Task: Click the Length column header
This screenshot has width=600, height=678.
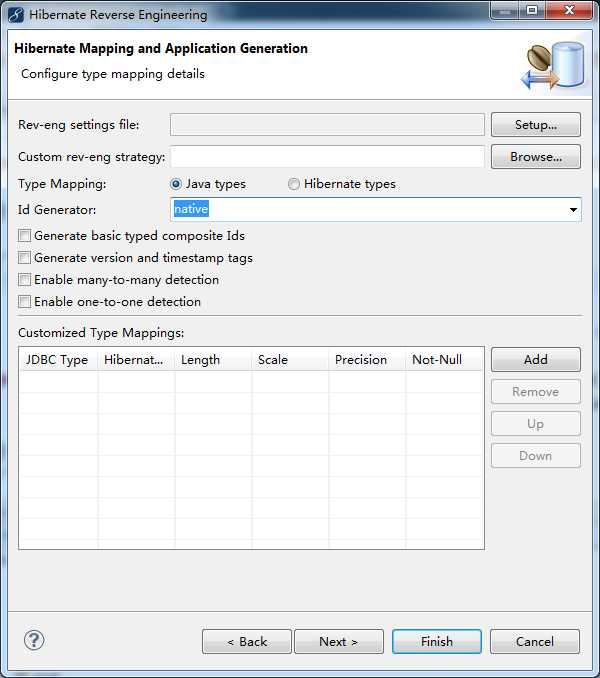Action: point(214,359)
